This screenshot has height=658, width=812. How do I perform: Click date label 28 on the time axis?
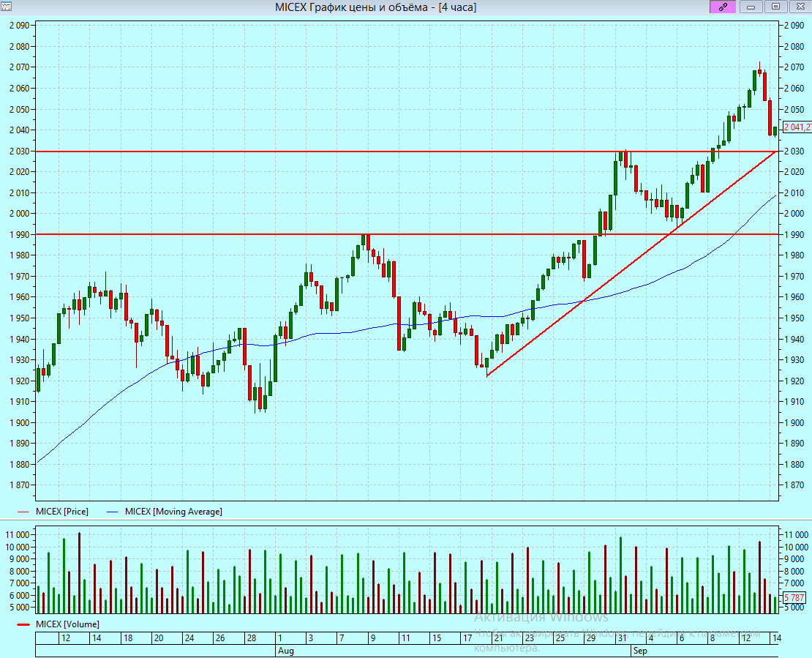[252, 638]
